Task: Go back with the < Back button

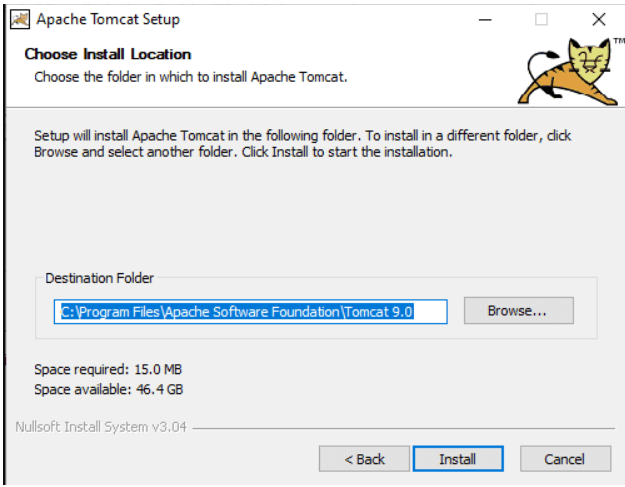Action: click(x=364, y=459)
